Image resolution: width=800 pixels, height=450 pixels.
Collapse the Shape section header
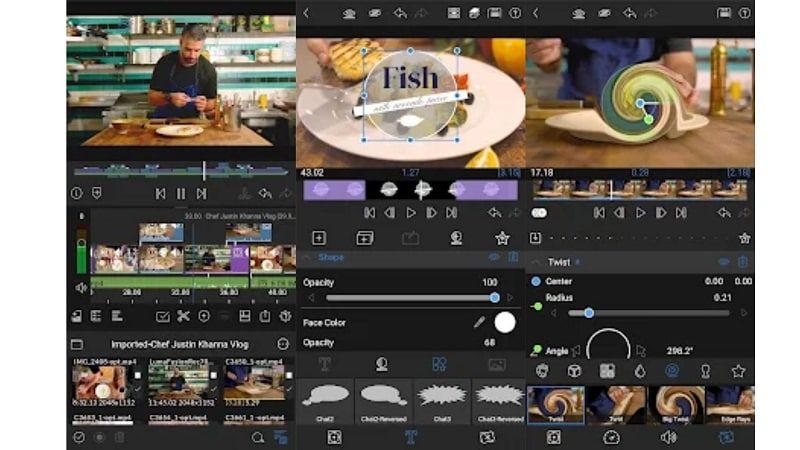[x=307, y=258]
